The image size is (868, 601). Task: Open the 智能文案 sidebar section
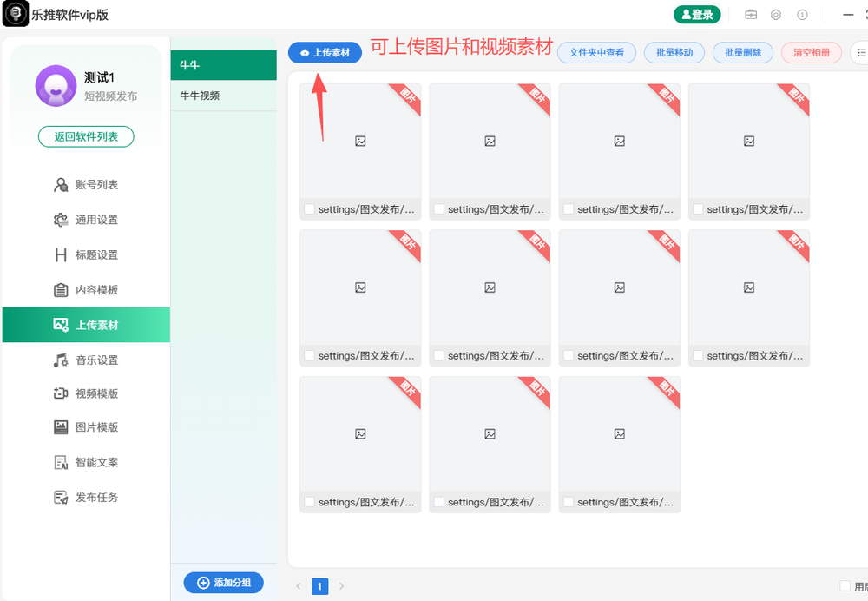(x=98, y=462)
